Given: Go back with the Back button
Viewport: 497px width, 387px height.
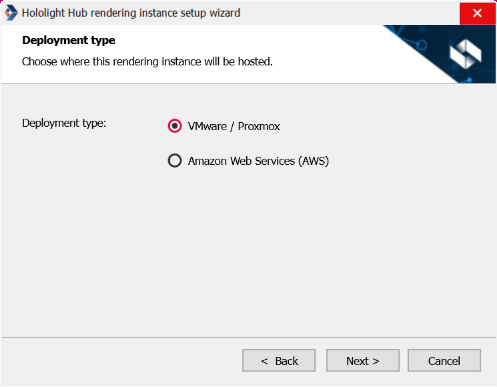Looking at the screenshot, I should (x=279, y=360).
